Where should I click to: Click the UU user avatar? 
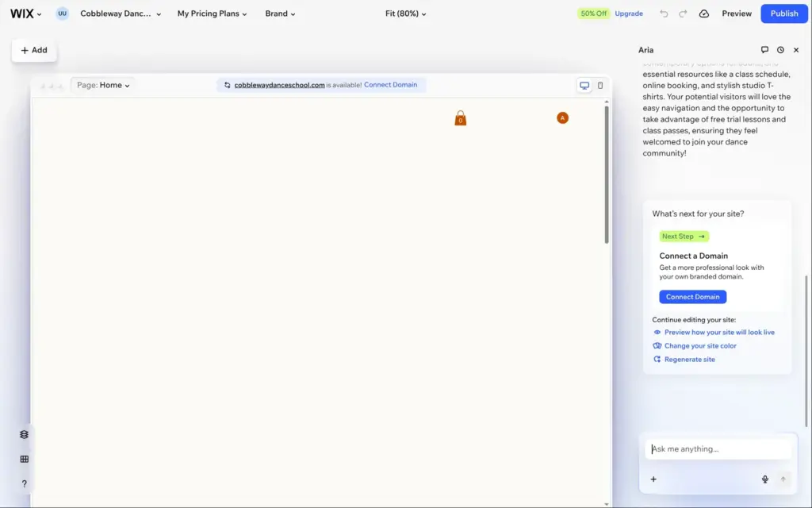(62, 14)
